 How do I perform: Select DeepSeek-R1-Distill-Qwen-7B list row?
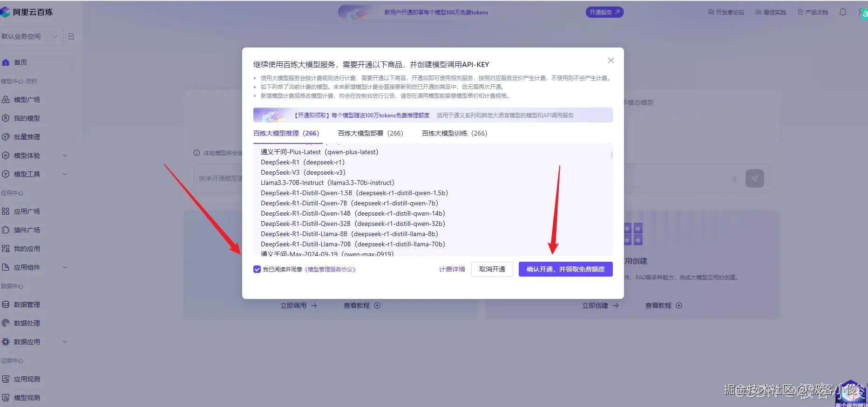350,203
